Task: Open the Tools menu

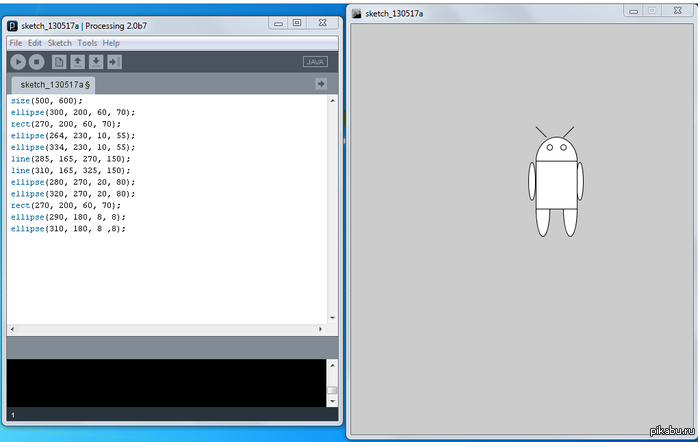Action: (x=87, y=43)
